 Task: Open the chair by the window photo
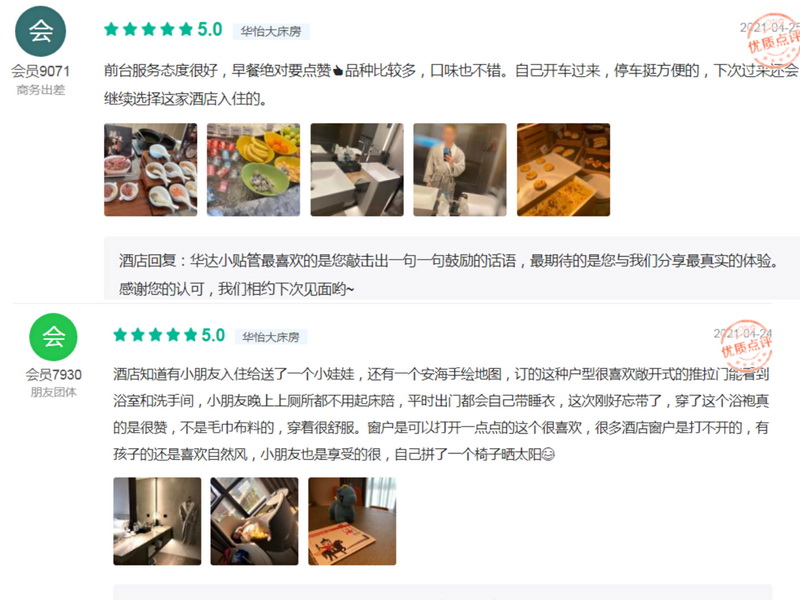pos(255,521)
